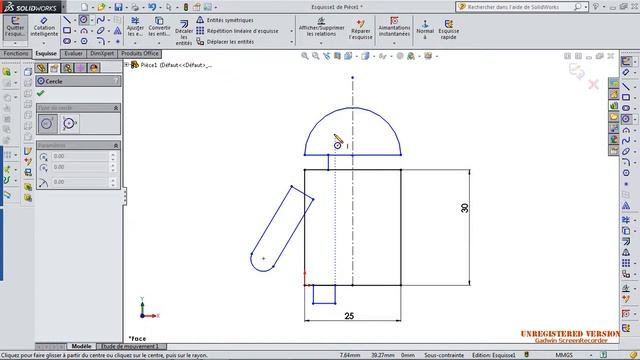This screenshot has height=360, width=640.
Task: Expand Pièce1 flyout feature tree
Action: pyautogui.click(x=127, y=64)
